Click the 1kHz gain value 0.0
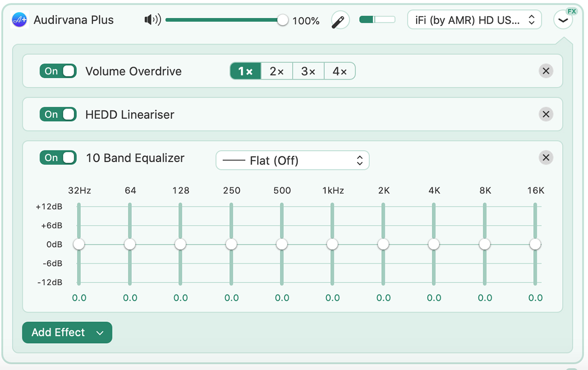The width and height of the screenshot is (588, 370). [333, 297]
